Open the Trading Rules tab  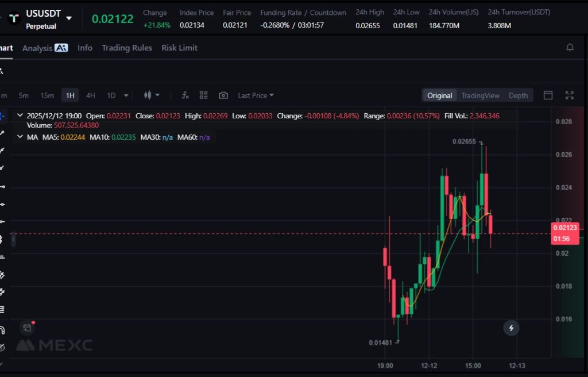pos(127,48)
